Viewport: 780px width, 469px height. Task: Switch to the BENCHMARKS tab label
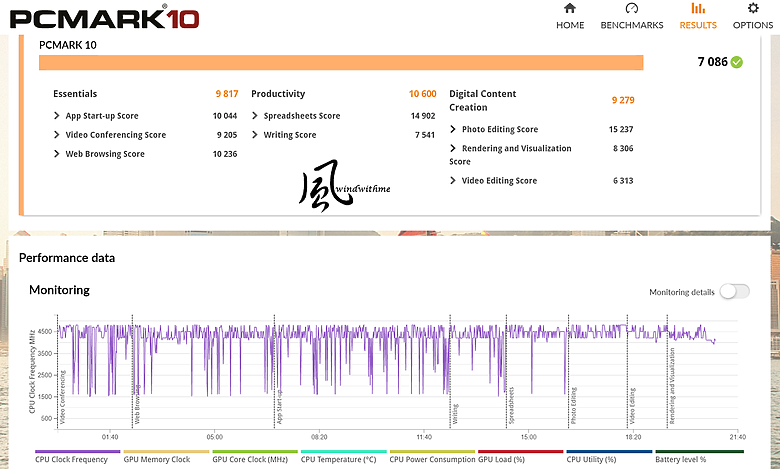pyautogui.click(x=632, y=25)
